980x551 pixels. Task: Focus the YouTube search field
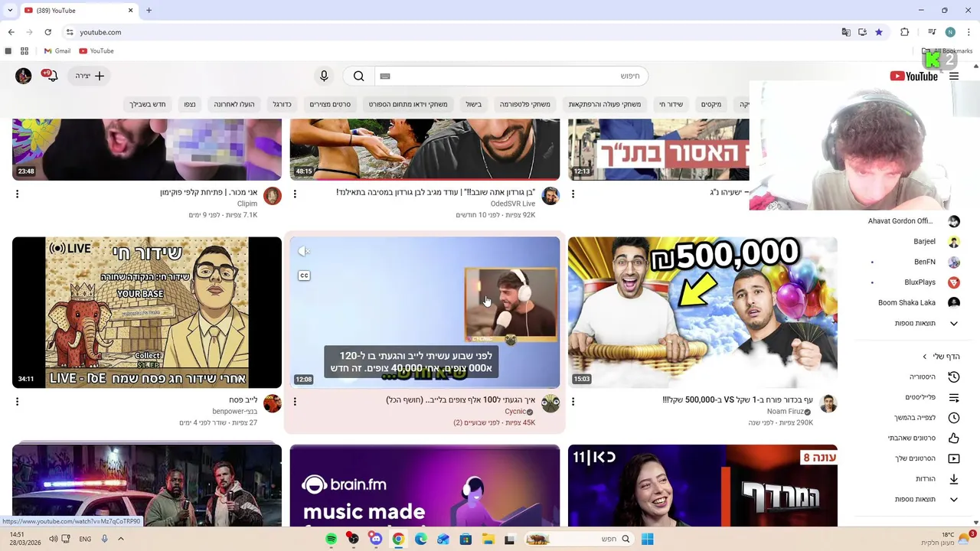pyautogui.click(x=511, y=76)
